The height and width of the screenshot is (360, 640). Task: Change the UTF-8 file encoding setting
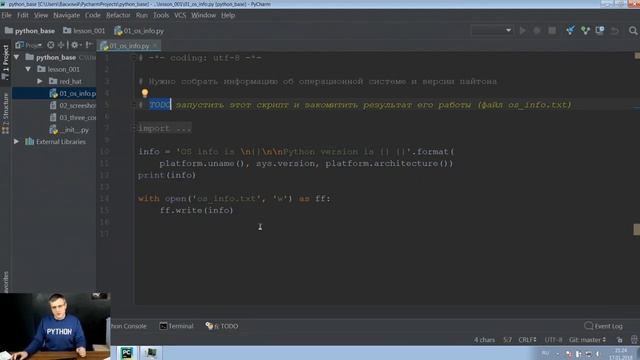click(553, 340)
